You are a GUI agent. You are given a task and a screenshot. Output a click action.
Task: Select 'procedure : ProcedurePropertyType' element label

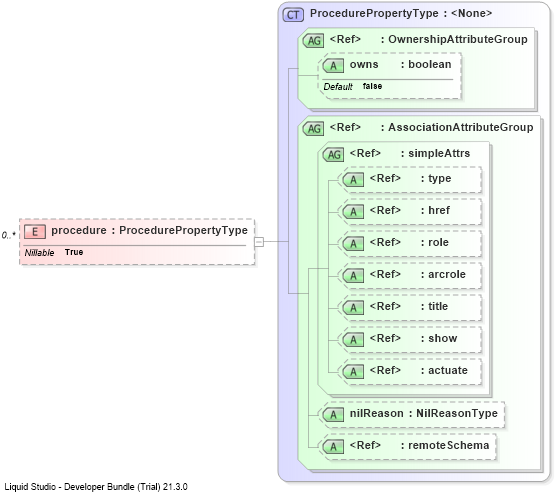(x=149, y=230)
